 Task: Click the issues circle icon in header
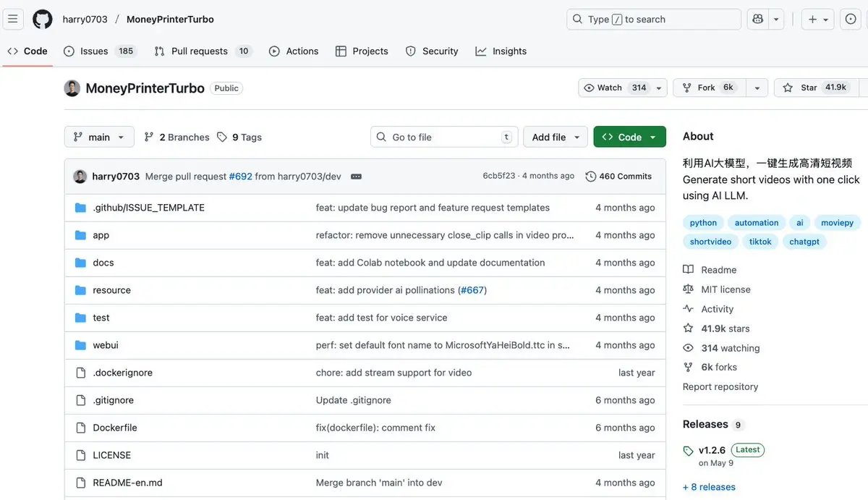[x=851, y=20]
